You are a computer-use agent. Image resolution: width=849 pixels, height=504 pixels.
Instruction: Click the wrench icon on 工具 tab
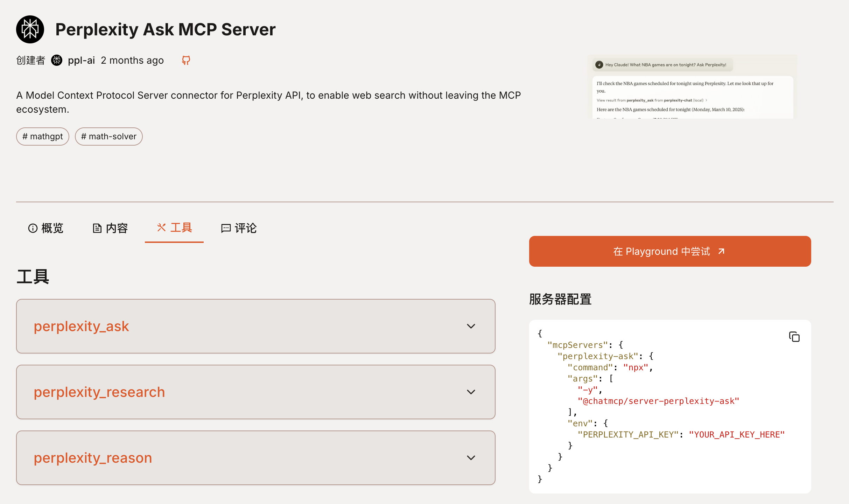click(161, 227)
